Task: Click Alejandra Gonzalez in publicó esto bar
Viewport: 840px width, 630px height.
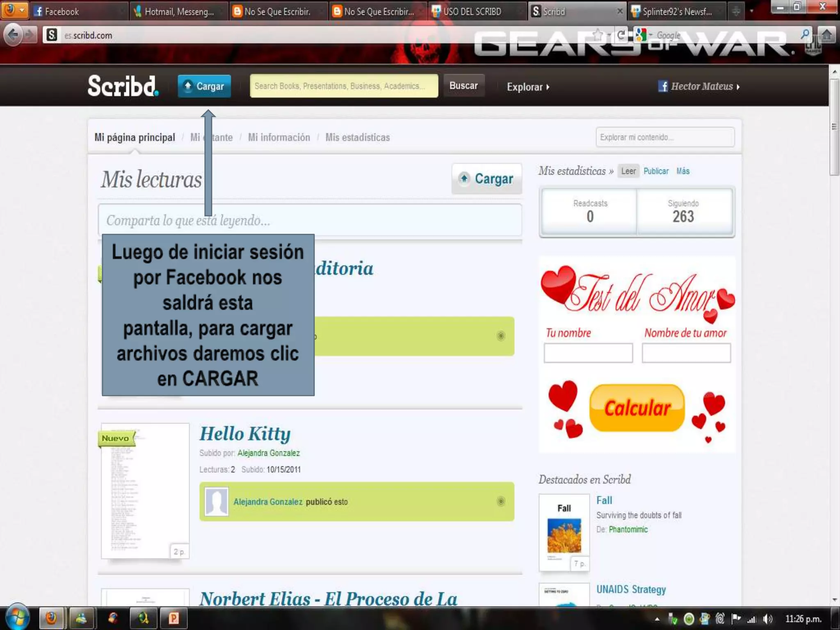Action: click(268, 502)
